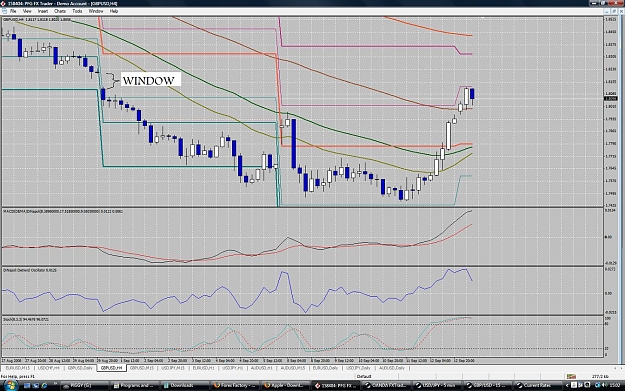Viewport: 625px width, 391px height.
Task: Click the current price marker on price axis
Action: [611, 98]
